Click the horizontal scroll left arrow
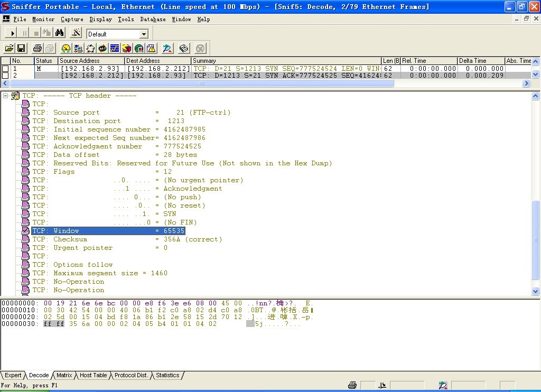Image resolution: width=541 pixels, height=392 pixels. point(5,83)
